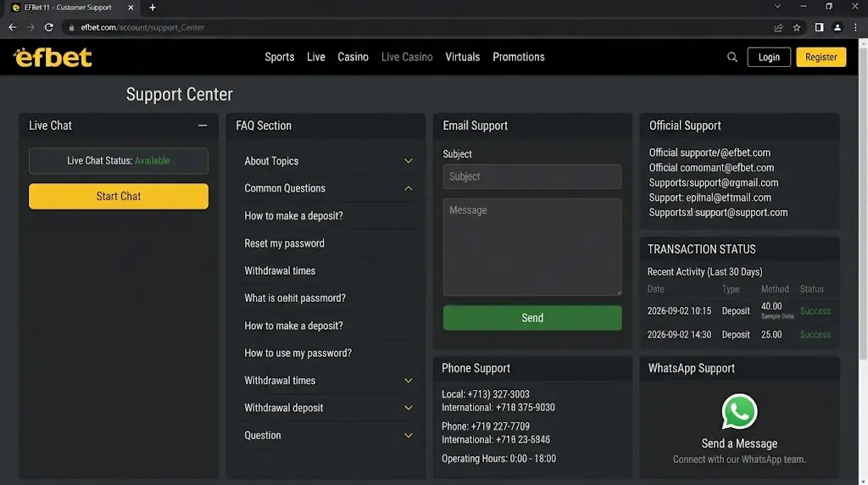Click Local phone number +713) 327-3003

486,394
